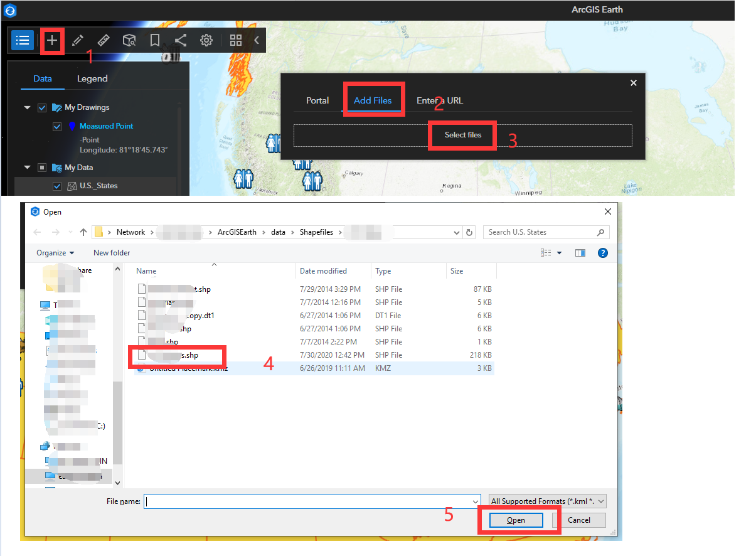This screenshot has height=556, width=756.
Task: Collapse the My Drawings tree group
Action: pos(27,108)
